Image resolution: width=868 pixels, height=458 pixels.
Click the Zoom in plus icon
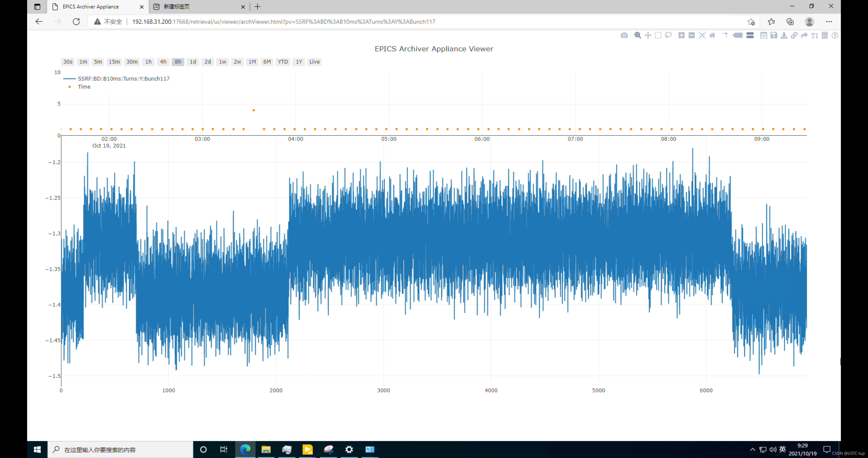pos(681,35)
